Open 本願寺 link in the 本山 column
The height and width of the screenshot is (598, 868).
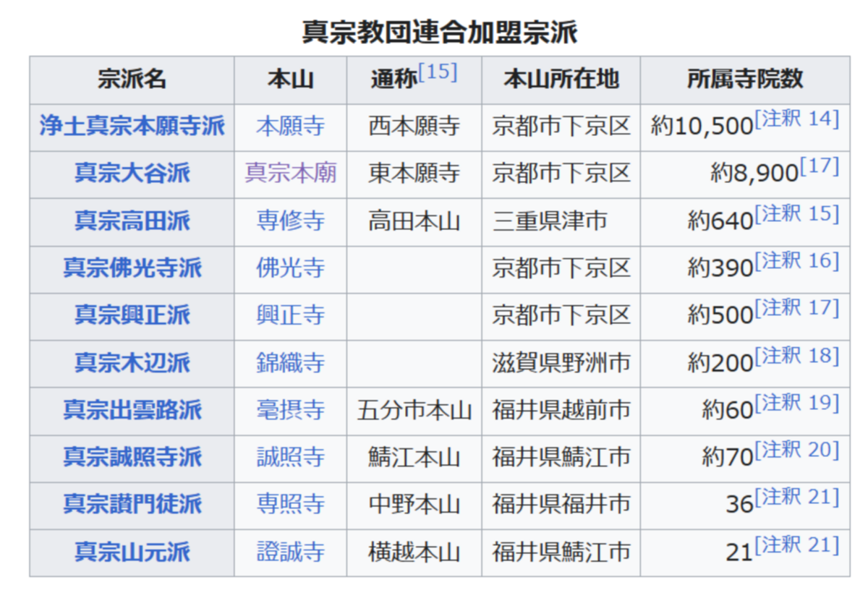pyautogui.click(x=290, y=127)
